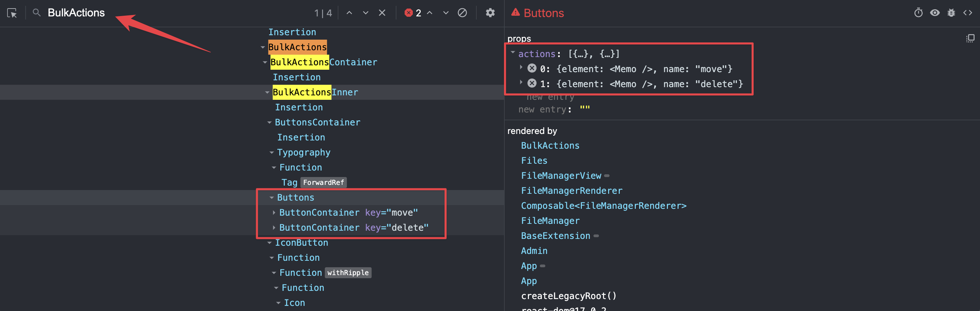Navigate to next error with down caret

pos(446,13)
